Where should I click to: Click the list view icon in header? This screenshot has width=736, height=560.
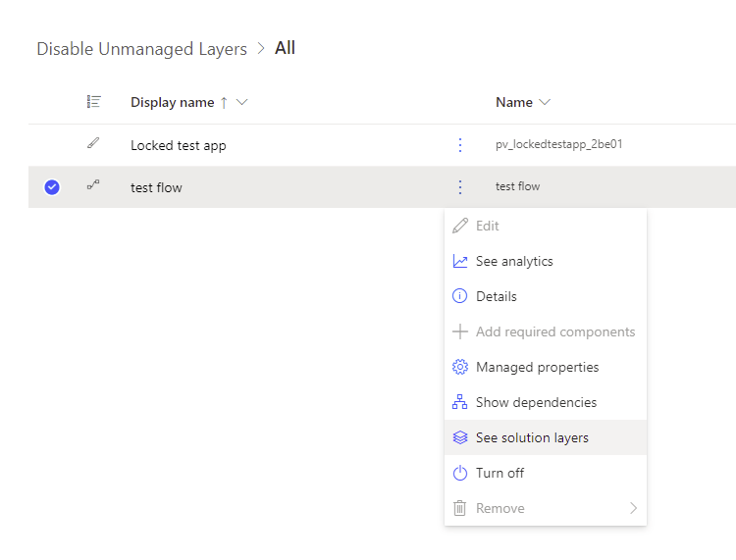pos(94,102)
